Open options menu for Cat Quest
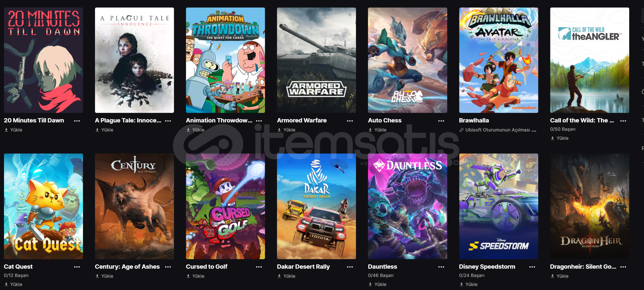Screen dimensions: 644x290 [77, 267]
